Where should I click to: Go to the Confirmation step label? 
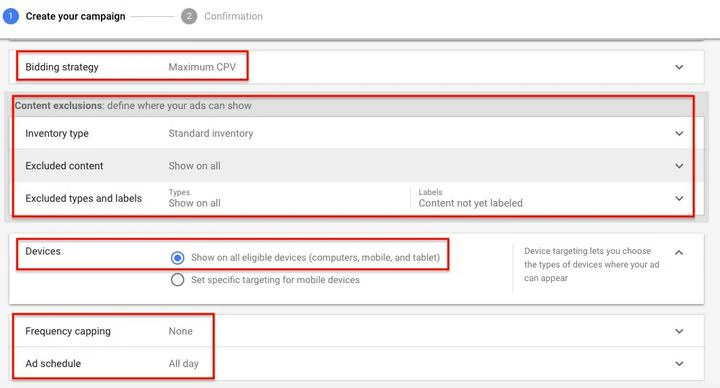[x=233, y=16]
